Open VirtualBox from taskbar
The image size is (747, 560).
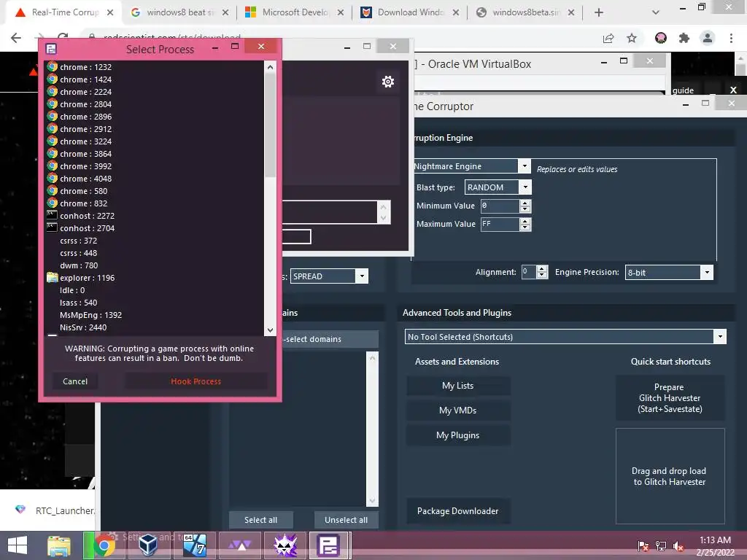[x=148, y=545]
